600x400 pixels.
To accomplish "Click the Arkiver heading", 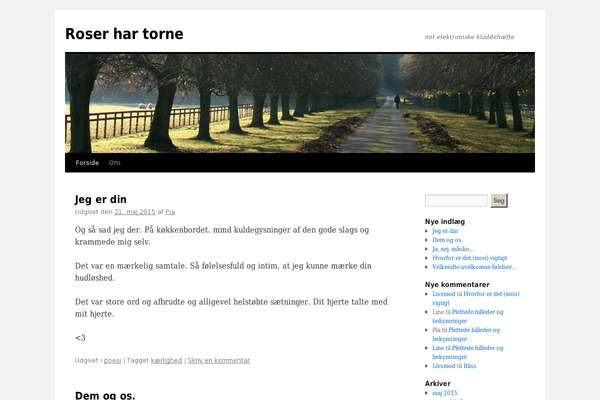I will coord(437,384).
